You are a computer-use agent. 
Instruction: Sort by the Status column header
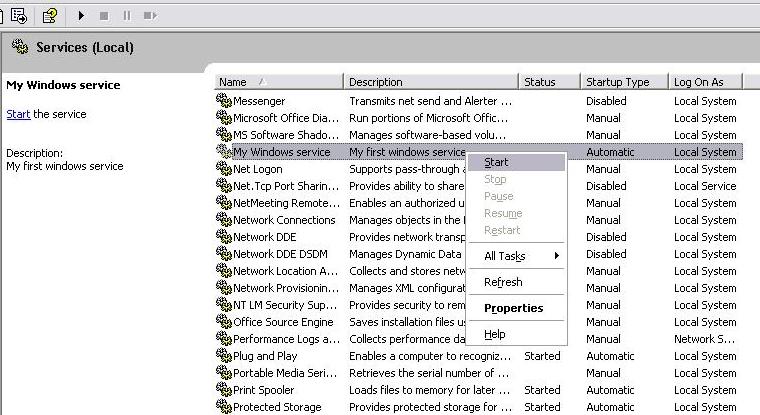click(x=549, y=82)
